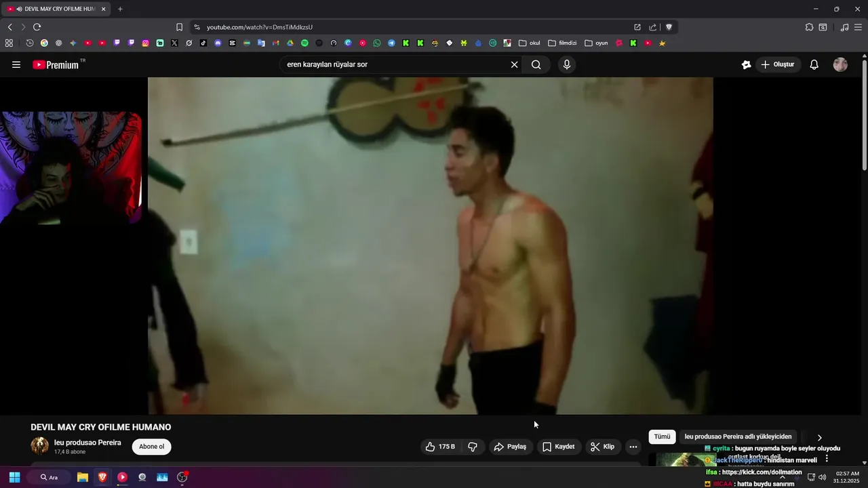Click the video title DEVIL MAY CRY OFILME HUMANO
This screenshot has width=868, height=488.
pyautogui.click(x=101, y=427)
